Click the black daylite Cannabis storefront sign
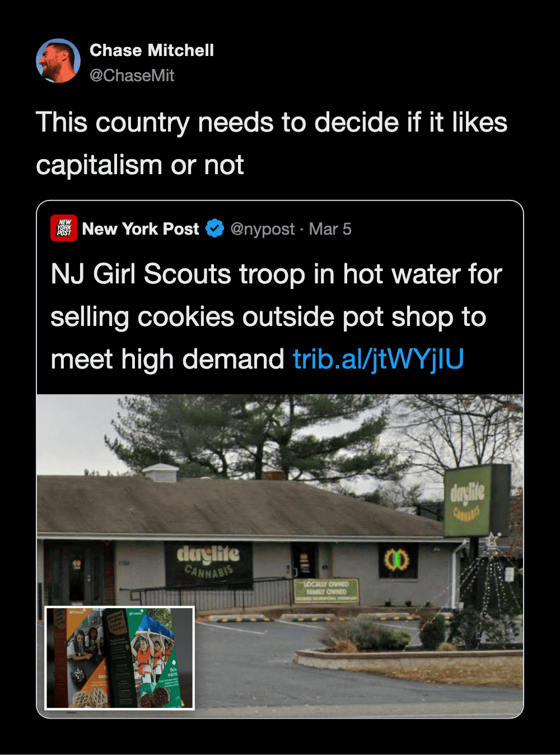Image resolution: width=560 pixels, height=755 pixels. tap(208, 562)
